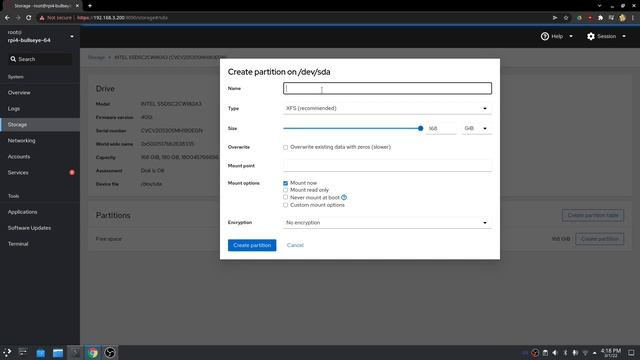This screenshot has height=360, width=640.
Task: Open the host switcher rpi4-bullseye-64 dropdown
Action: click(x=40, y=36)
